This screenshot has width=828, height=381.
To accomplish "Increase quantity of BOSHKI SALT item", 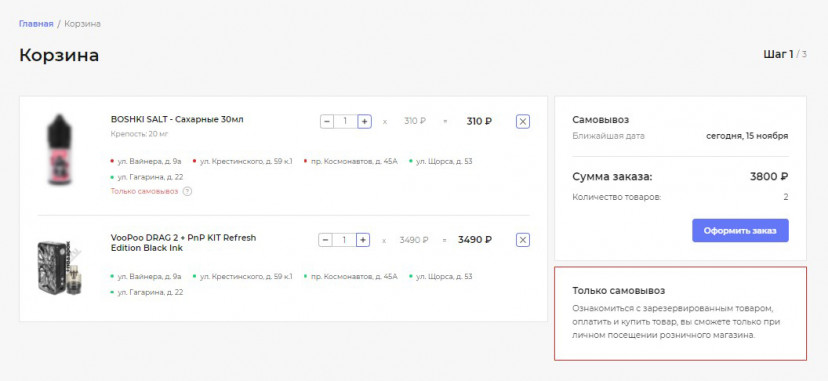I will tap(364, 121).
